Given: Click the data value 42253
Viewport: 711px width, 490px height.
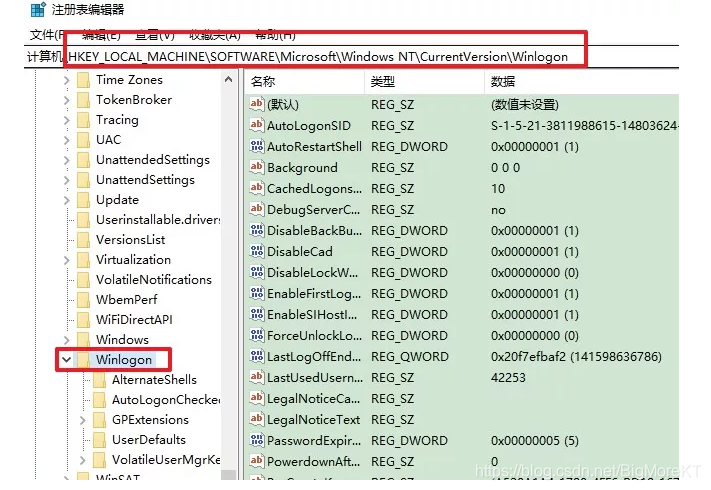Looking at the screenshot, I should (508, 378).
